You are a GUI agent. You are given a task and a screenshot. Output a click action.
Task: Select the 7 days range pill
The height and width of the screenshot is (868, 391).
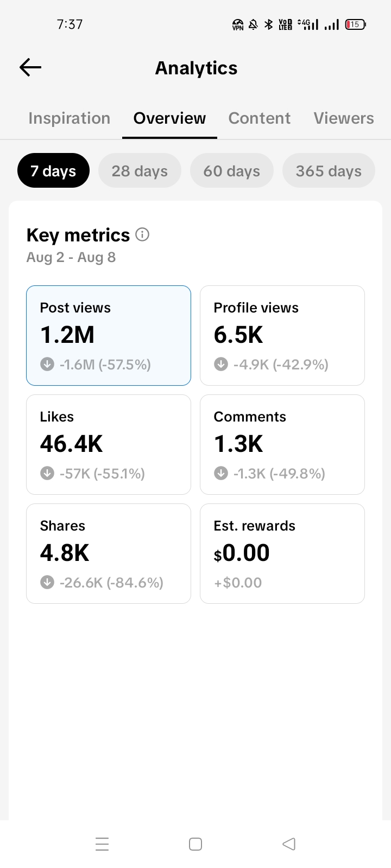point(53,170)
